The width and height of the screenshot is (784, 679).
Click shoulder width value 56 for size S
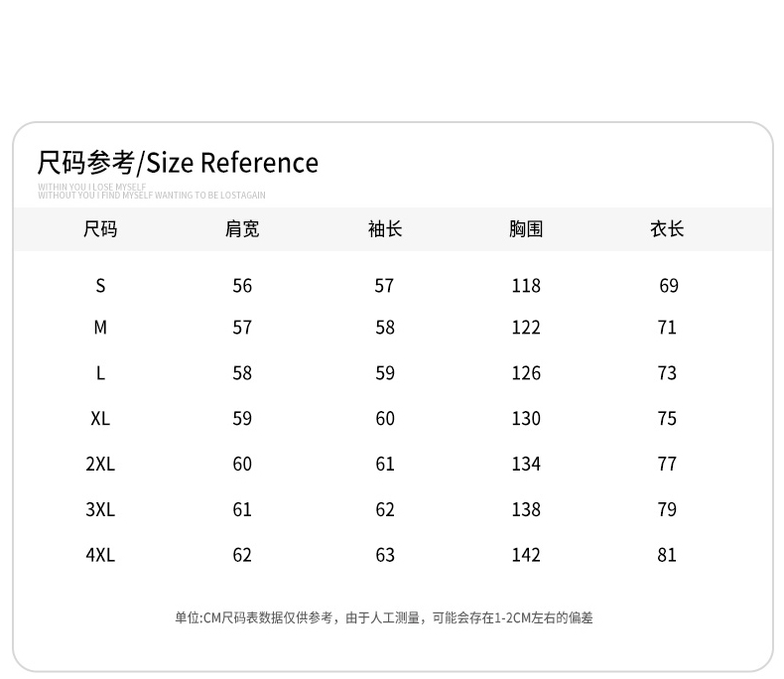pos(242,286)
